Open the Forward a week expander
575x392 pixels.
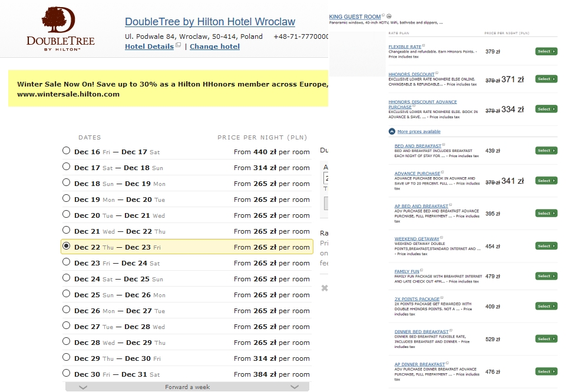click(187, 387)
